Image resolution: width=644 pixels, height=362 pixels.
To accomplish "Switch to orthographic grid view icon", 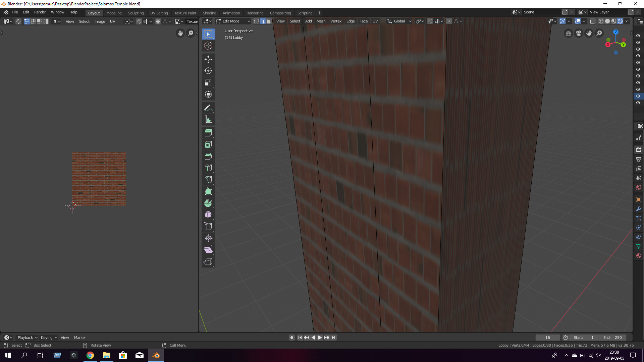I will pyautogui.click(x=568, y=33).
